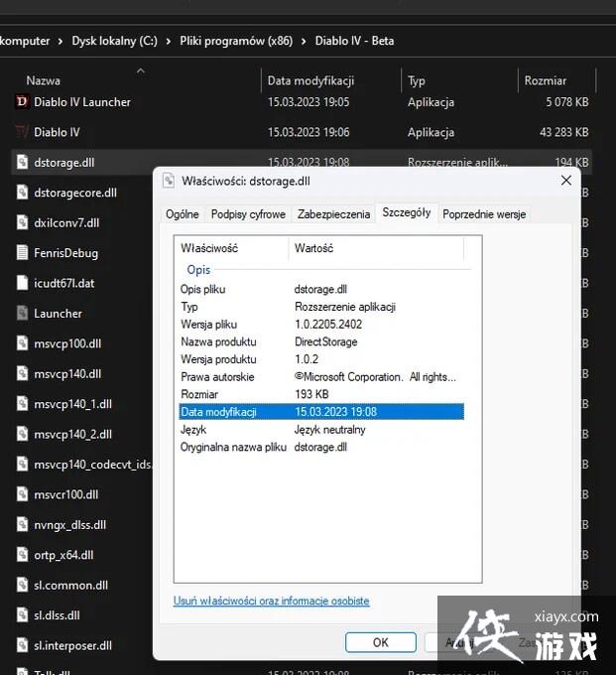Screen dimensions: 616x675
Task: Select the Wersja produktu 1.0.2 row
Action: 321,359
